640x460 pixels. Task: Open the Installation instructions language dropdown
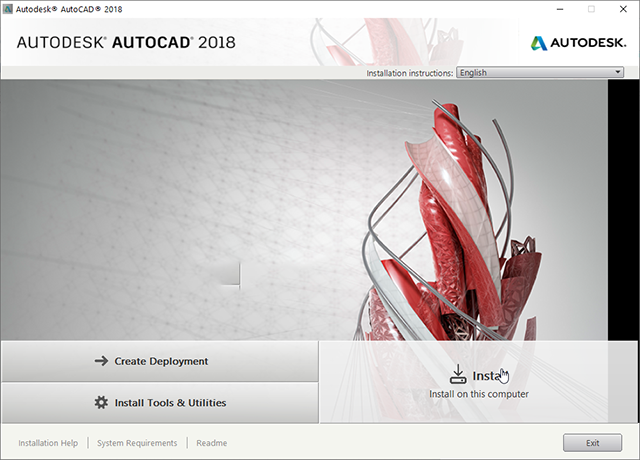(x=540, y=73)
